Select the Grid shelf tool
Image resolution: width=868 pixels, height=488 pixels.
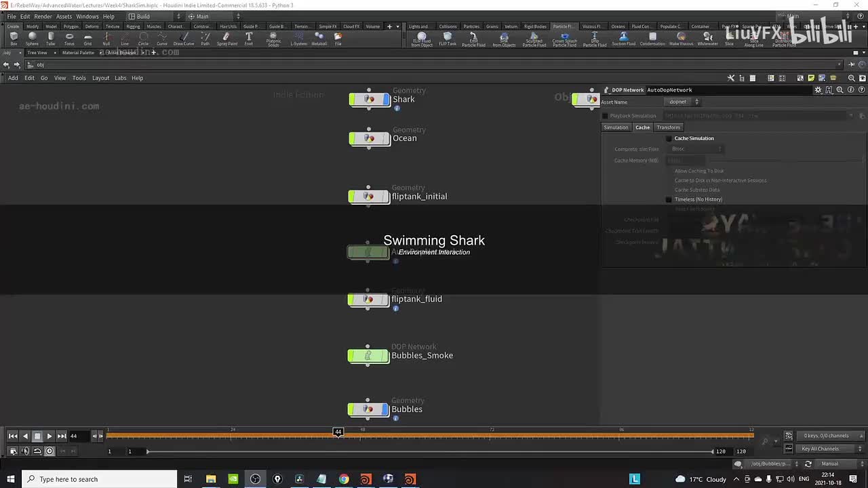pyautogui.click(x=87, y=39)
